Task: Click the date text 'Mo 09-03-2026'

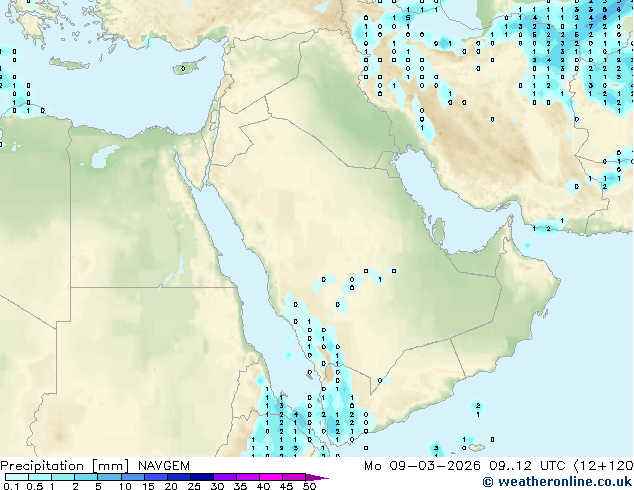Action: coord(423,466)
